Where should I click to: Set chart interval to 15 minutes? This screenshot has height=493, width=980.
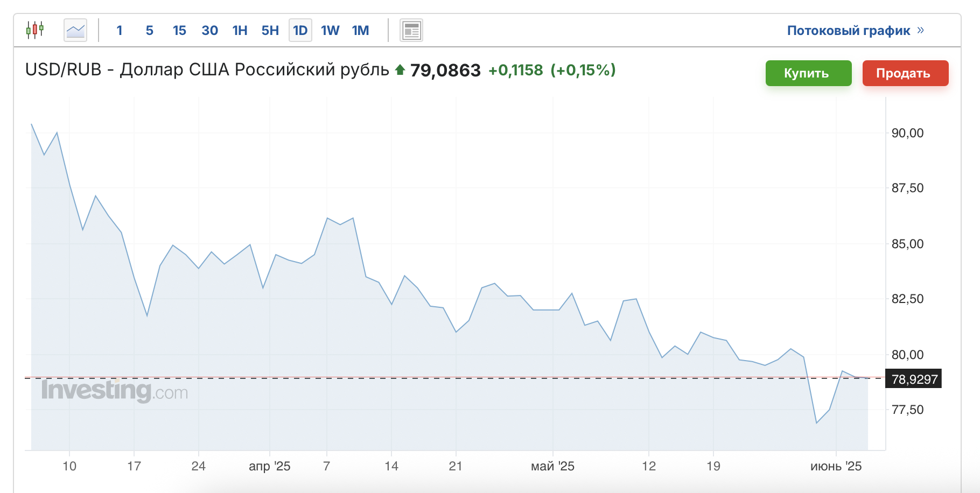(x=179, y=30)
